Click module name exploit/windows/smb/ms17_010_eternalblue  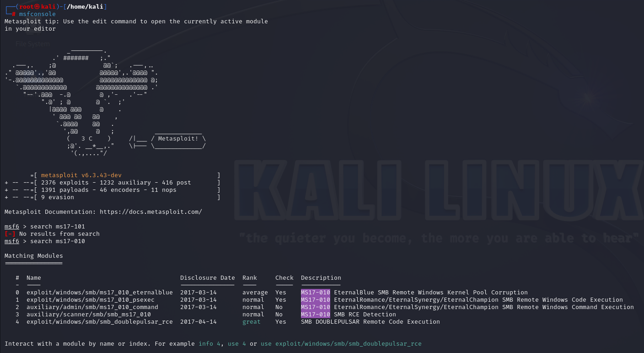[100, 293]
